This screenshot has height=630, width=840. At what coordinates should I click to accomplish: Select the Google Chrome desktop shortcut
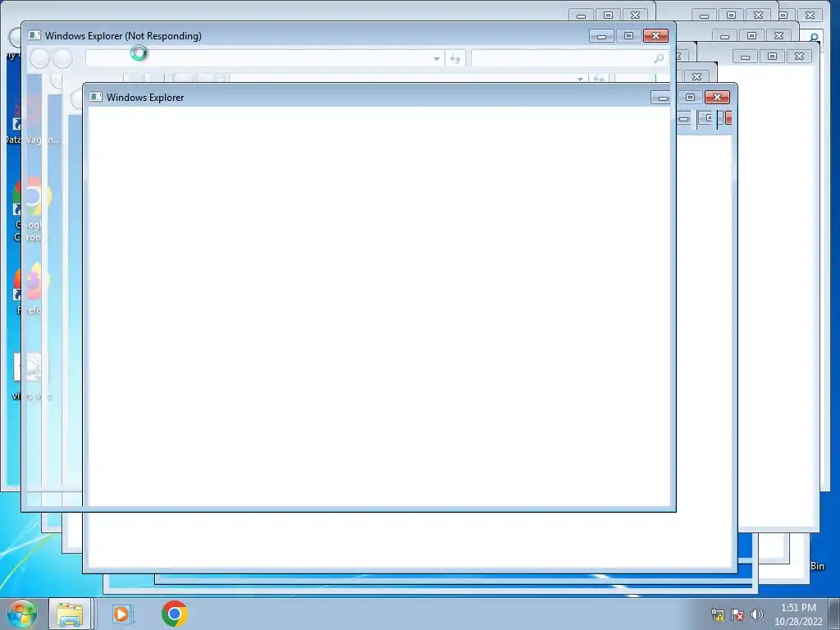coord(30,210)
